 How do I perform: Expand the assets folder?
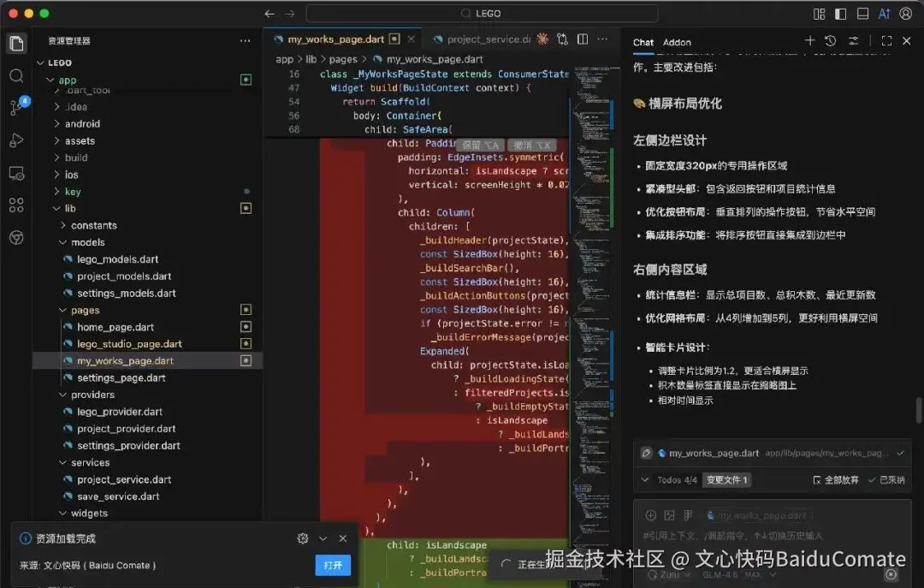(57, 141)
